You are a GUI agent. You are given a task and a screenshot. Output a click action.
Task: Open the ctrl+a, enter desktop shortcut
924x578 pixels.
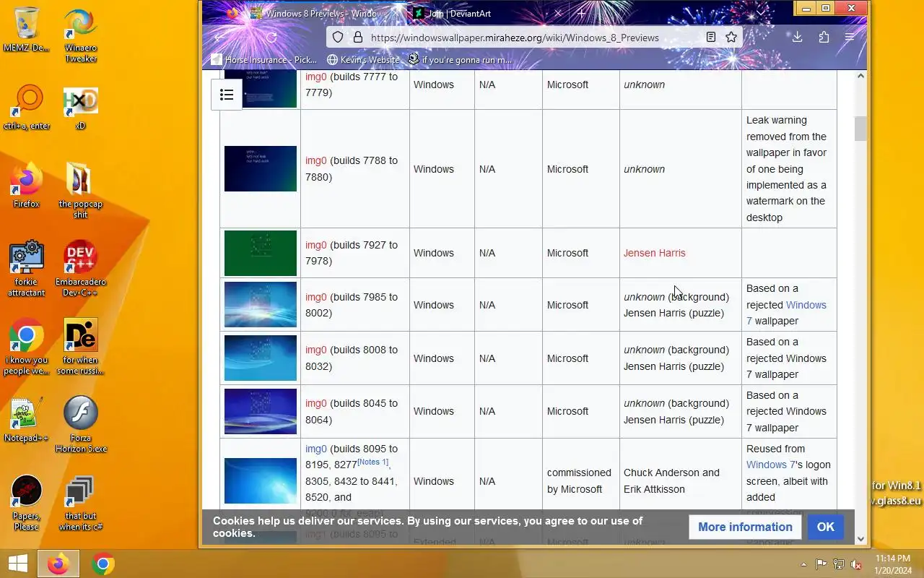point(27,108)
